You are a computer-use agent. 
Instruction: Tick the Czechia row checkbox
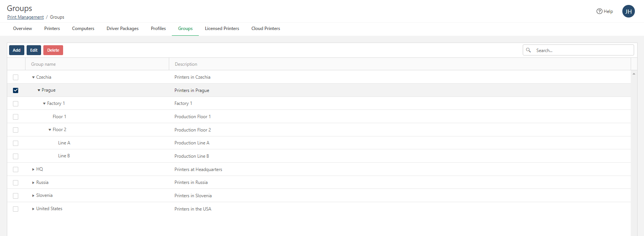coord(16,78)
